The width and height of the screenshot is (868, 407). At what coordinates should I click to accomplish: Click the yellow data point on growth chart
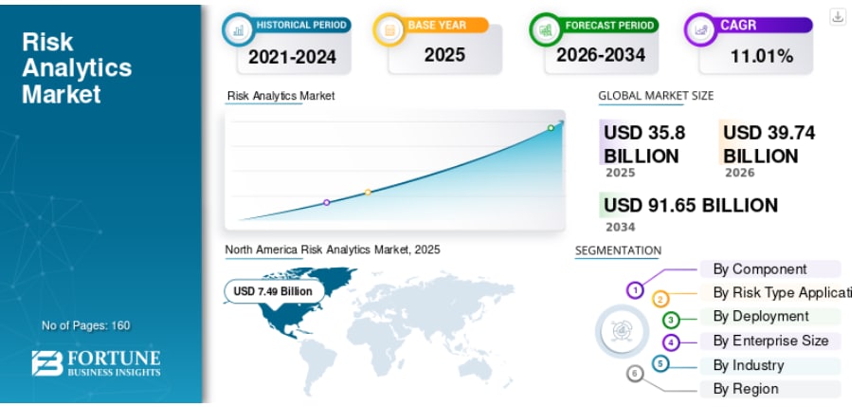(368, 192)
